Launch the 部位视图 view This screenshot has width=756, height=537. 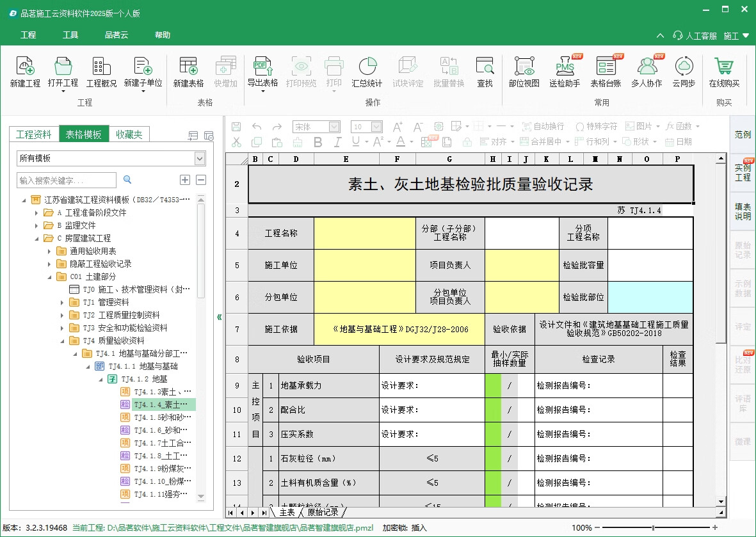coord(524,66)
